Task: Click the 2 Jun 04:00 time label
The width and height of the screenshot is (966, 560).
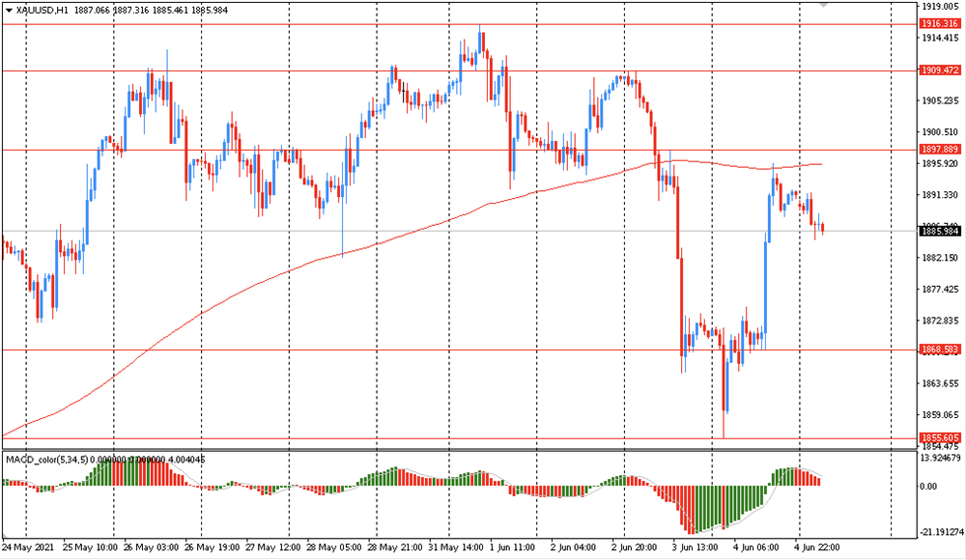Action: (574, 547)
